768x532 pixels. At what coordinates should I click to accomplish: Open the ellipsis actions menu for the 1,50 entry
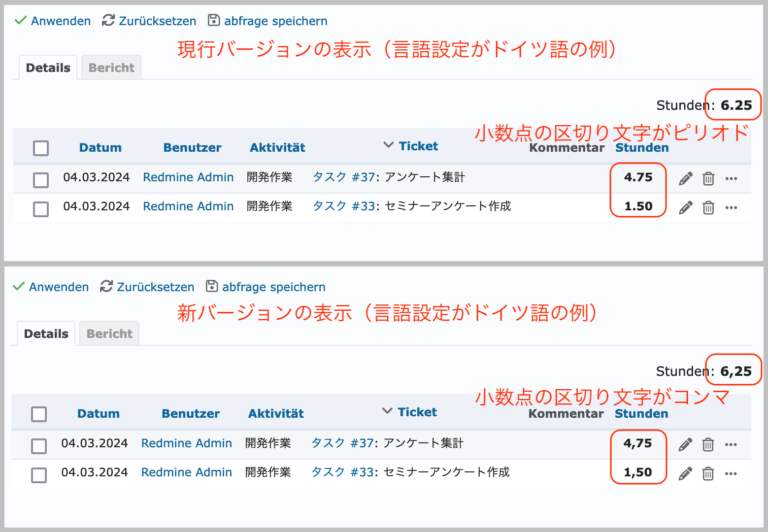coord(731,474)
